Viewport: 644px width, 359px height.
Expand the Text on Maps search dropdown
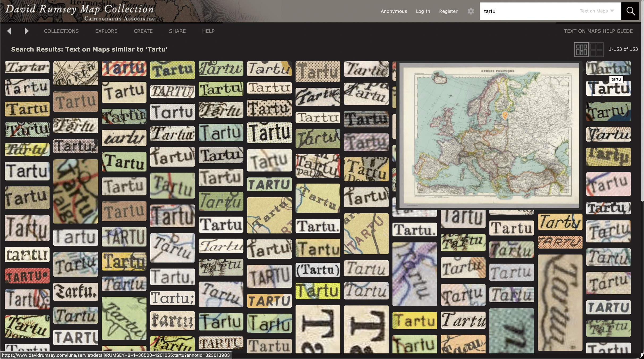coord(597,11)
